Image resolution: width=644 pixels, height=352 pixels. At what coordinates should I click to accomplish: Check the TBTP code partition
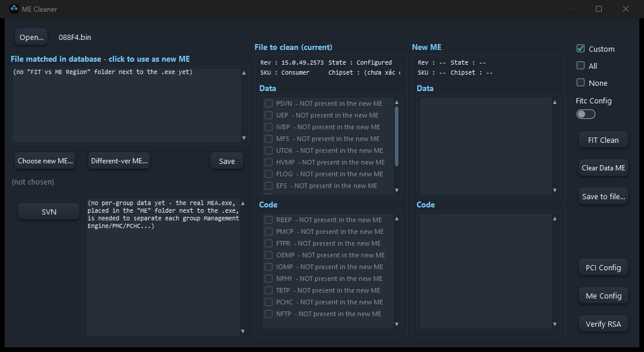(269, 290)
